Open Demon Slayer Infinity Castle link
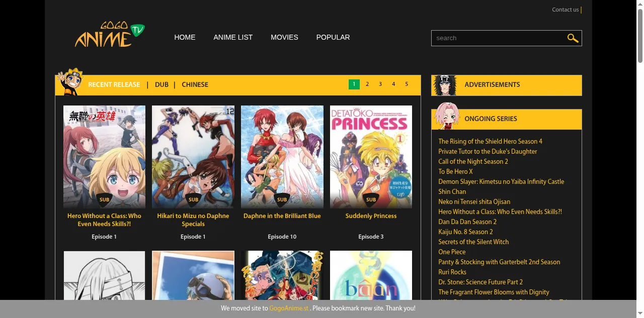644x318 pixels. (x=501, y=182)
